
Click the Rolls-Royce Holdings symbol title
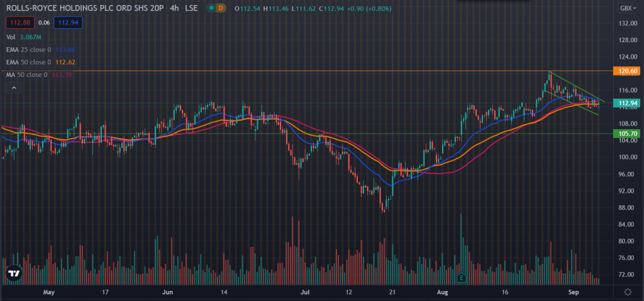pyautogui.click(x=85, y=8)
